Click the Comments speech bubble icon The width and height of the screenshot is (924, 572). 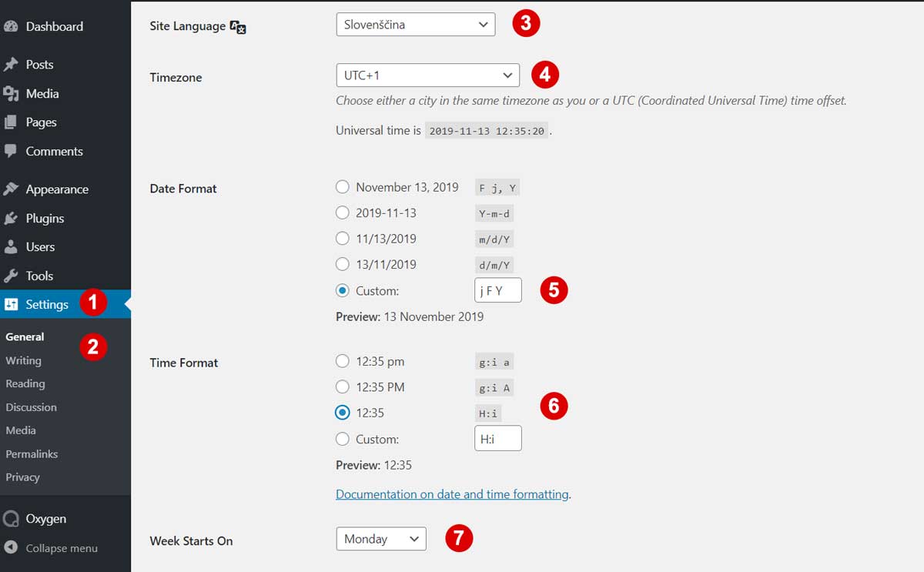click(x=11, y=151)
